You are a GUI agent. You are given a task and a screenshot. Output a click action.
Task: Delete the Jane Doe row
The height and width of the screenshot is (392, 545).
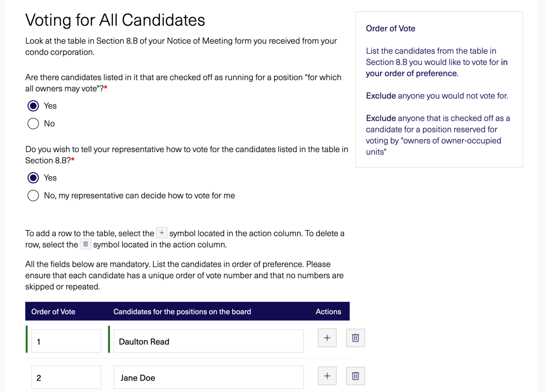(355, 376)
